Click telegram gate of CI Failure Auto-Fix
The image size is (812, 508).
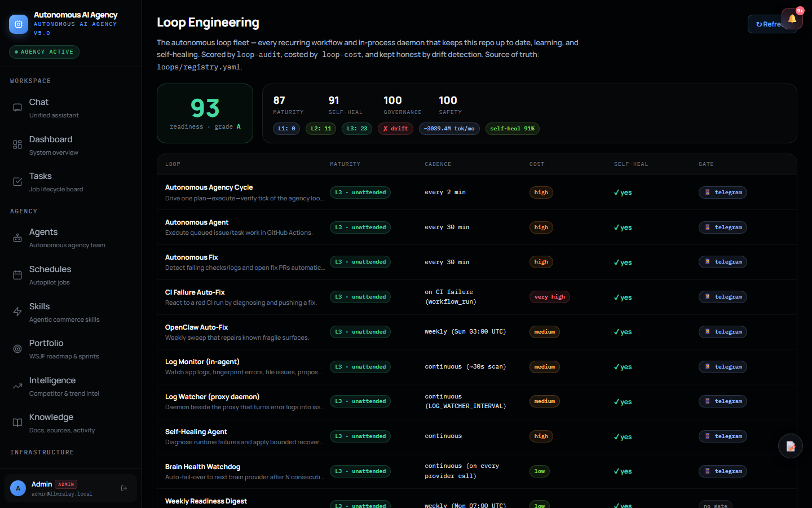click(x=723, y=297)
